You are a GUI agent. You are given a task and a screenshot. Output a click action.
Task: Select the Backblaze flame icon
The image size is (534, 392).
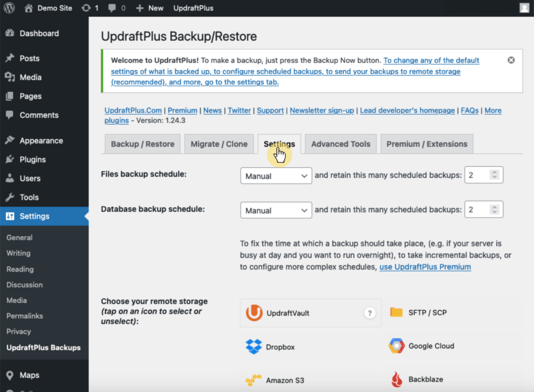click(x=397, y=379)
